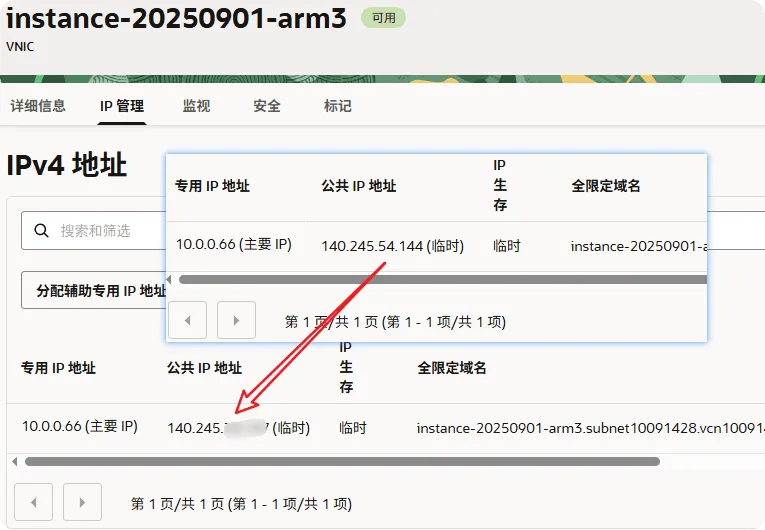Click left scroll arrow of main table scrollbar

pyautogui.click(x=15, y=461)
